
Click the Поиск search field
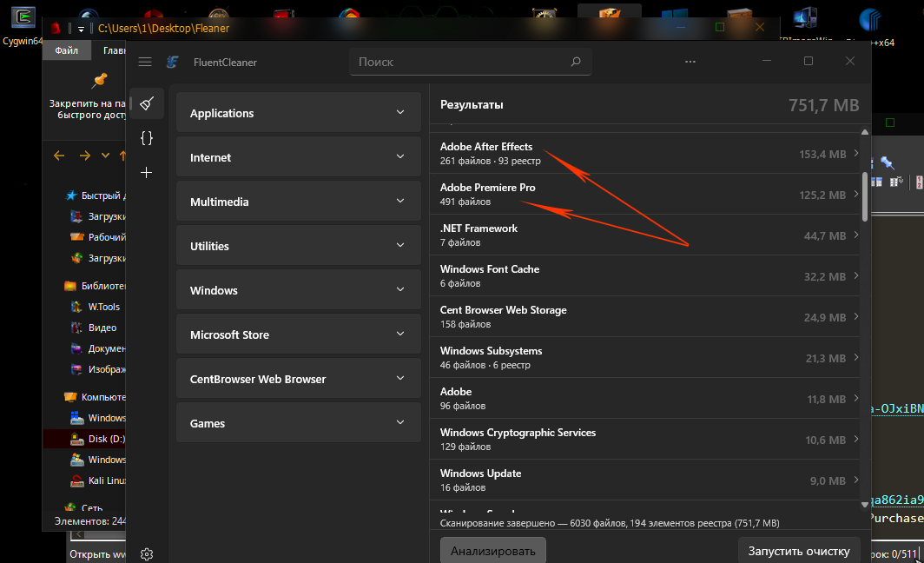(471, 62)
